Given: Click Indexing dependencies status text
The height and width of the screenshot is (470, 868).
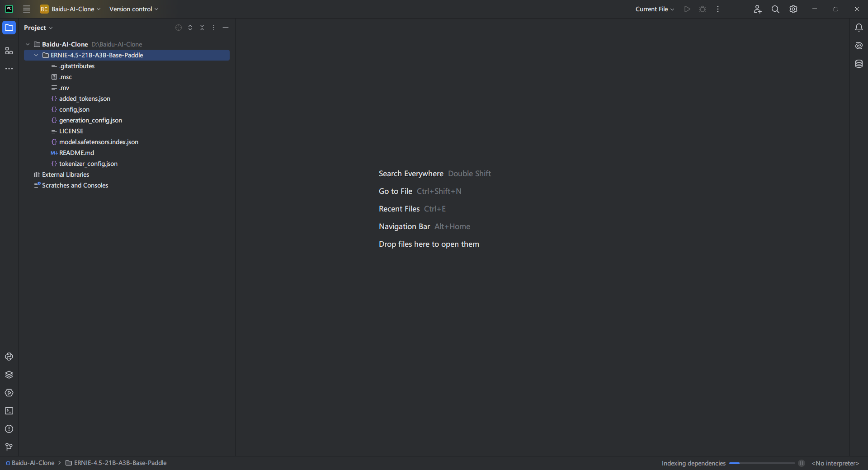Looking at the screenshot, I should coord(693,463).
